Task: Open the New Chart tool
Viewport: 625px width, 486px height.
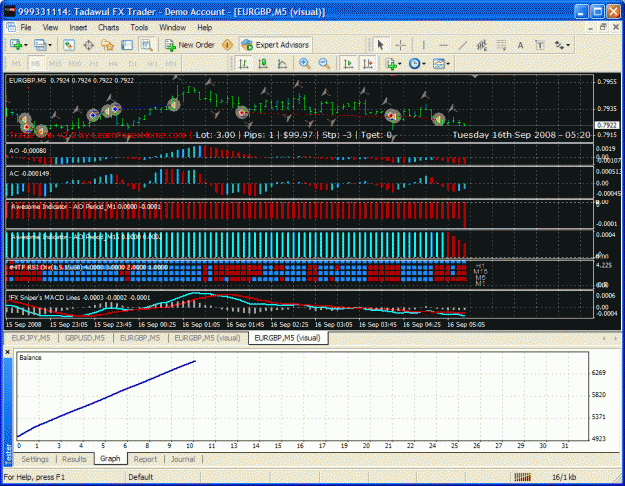Action: coord(16,45)
